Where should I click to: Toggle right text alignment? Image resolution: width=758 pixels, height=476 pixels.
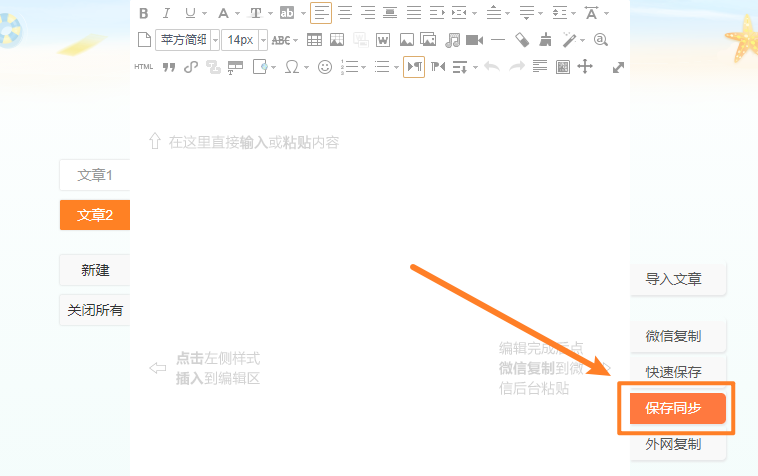[x=368, y=13]
